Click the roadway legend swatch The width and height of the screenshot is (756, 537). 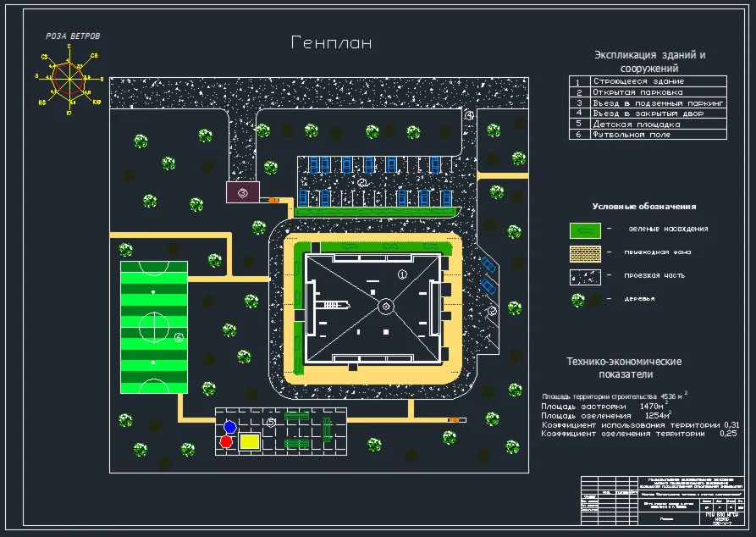point(585,278)
